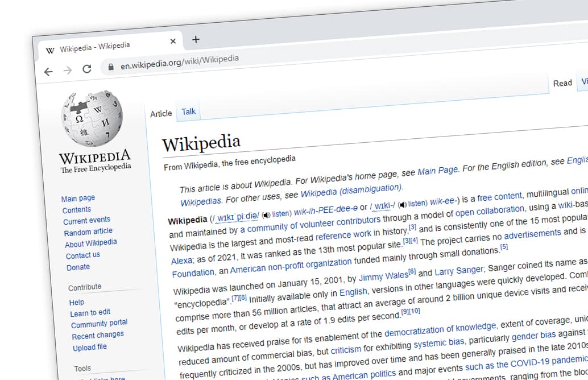The height and width of the screenshot is (380, 588).
Task: Click the Donate sidebar link
Action: coord(78,267)
